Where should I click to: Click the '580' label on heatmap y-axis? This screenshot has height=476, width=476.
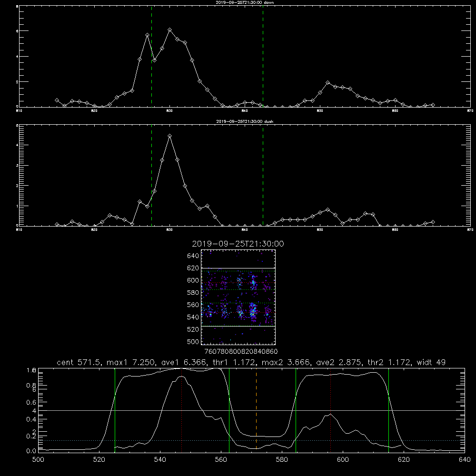click(x=193, y=293)
